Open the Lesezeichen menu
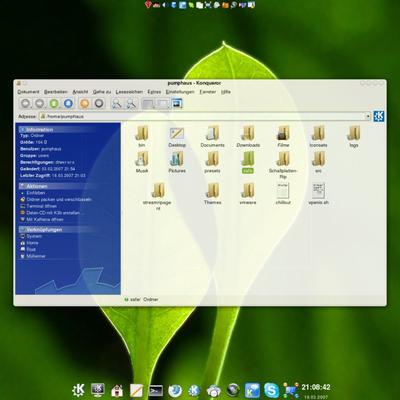The height and width of the screenshot is (400, 400). [x=129, y=92]
